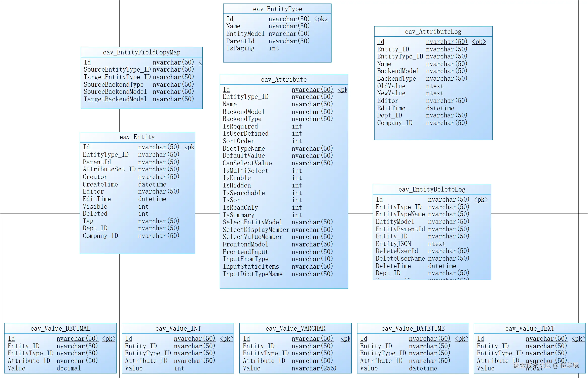Select the eav_AttributeLog table title
The width and height of the screenshot is (588, 378).
pyautogui.click(x=433, y=32)
